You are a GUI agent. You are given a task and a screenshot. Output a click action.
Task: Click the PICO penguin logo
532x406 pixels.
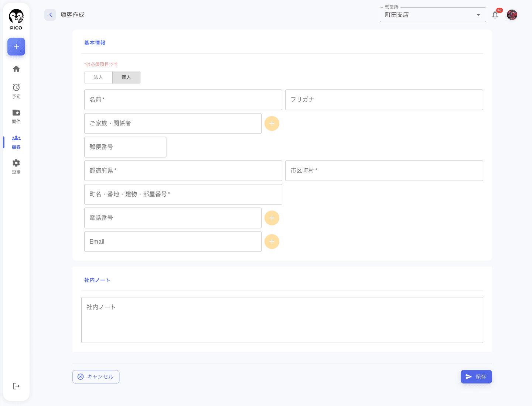tap(16, 20)
